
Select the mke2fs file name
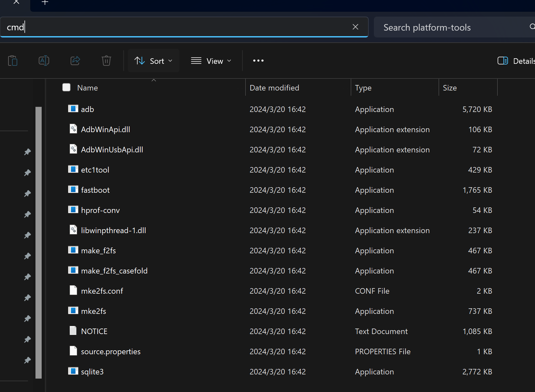tap(93, 311)
